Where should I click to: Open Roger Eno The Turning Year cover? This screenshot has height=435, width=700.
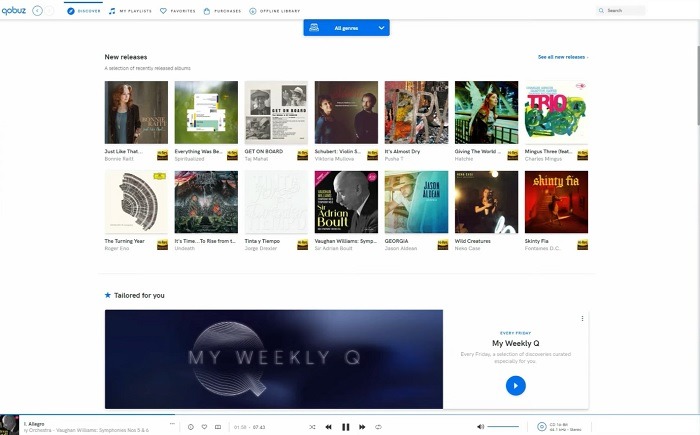pyautogui.click(x=136, y=202)
